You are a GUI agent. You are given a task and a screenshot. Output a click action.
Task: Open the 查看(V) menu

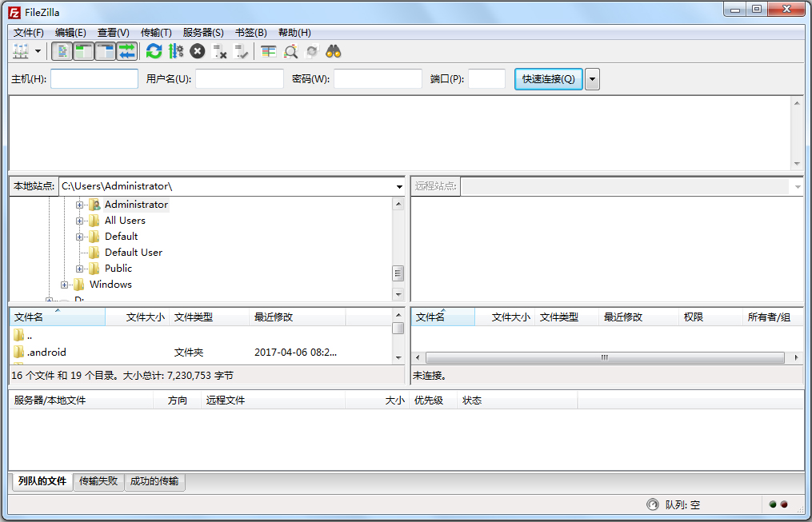tap(114, 33)
